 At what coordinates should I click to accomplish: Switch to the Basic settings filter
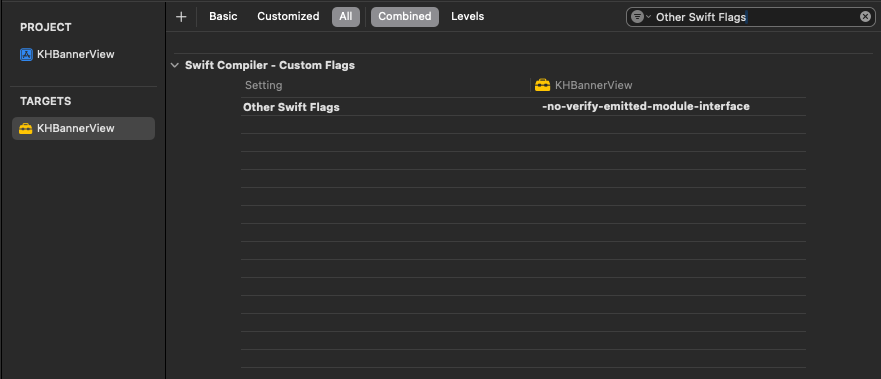[223, 17]
